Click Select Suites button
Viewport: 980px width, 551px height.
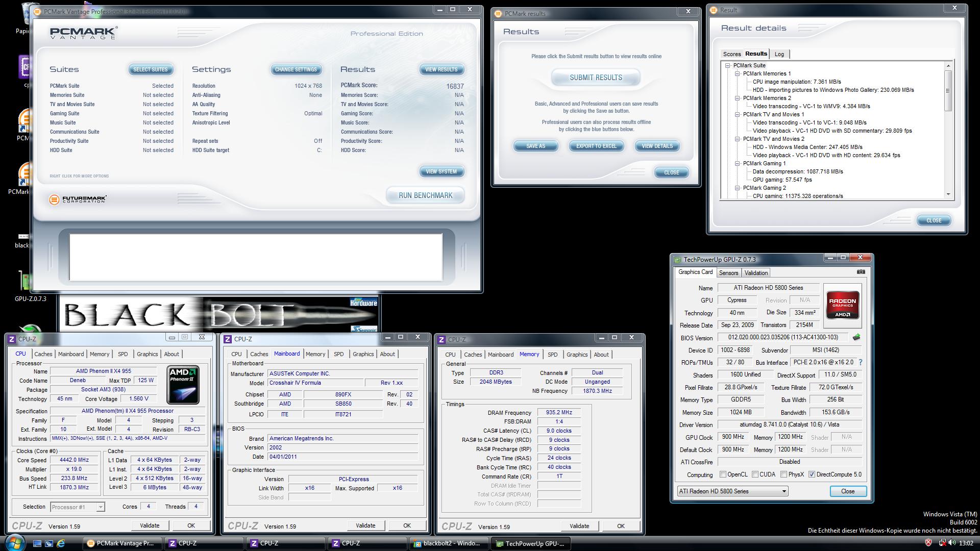[x=150, y=69]
